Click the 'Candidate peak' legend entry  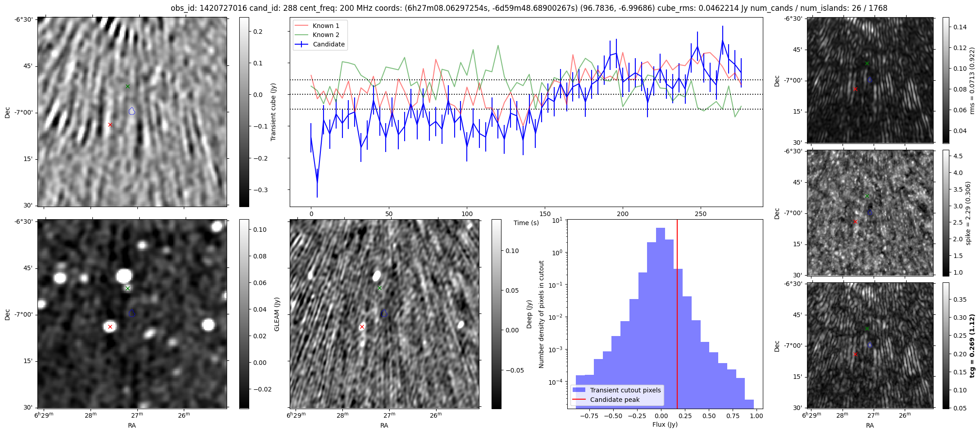[615, 400]
